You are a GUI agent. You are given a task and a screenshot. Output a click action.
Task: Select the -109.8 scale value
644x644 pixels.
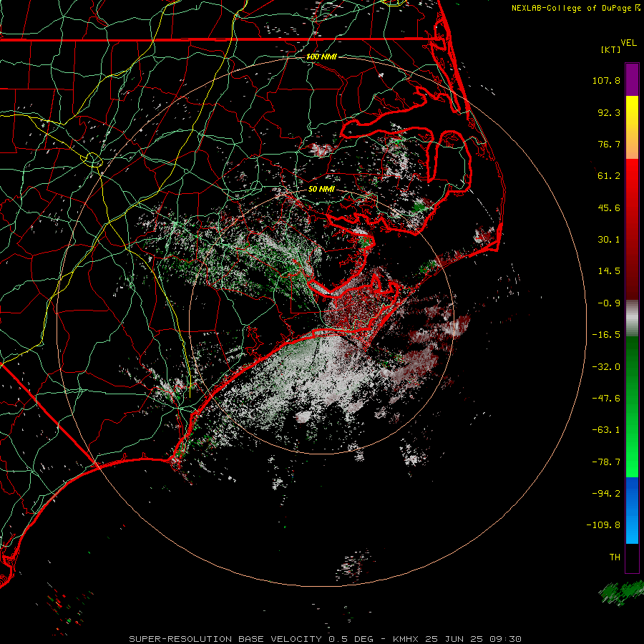click(603, 525)
